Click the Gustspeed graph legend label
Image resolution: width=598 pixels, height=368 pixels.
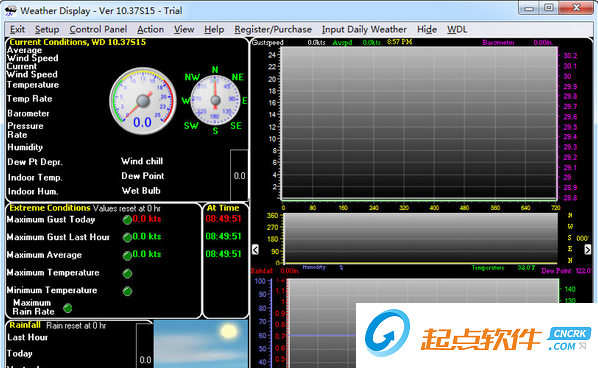click(267, 42)
